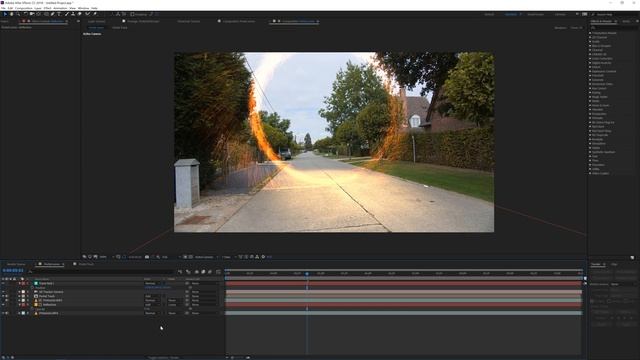Open the Layer menu
Image resolution: width=640 pixels, height=360 pixels.
pos(38,8)
